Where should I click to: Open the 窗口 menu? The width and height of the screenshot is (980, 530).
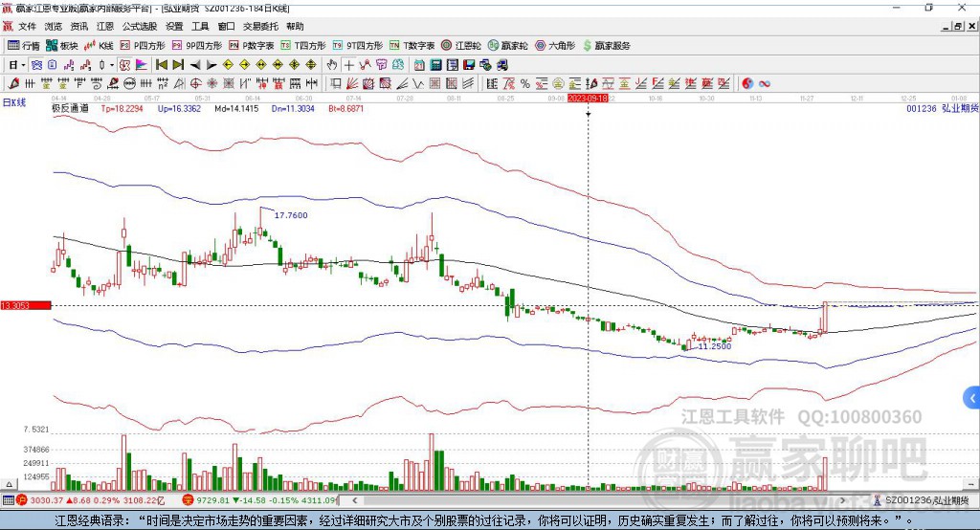pyautogui.click(x=226, y=26)
